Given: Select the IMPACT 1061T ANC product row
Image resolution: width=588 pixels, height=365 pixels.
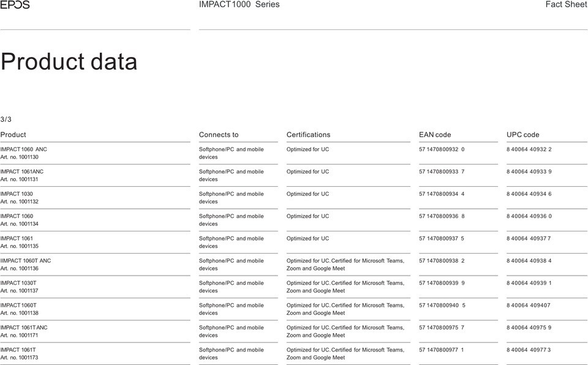Looking at the screenshot, I should pos(293,331).
